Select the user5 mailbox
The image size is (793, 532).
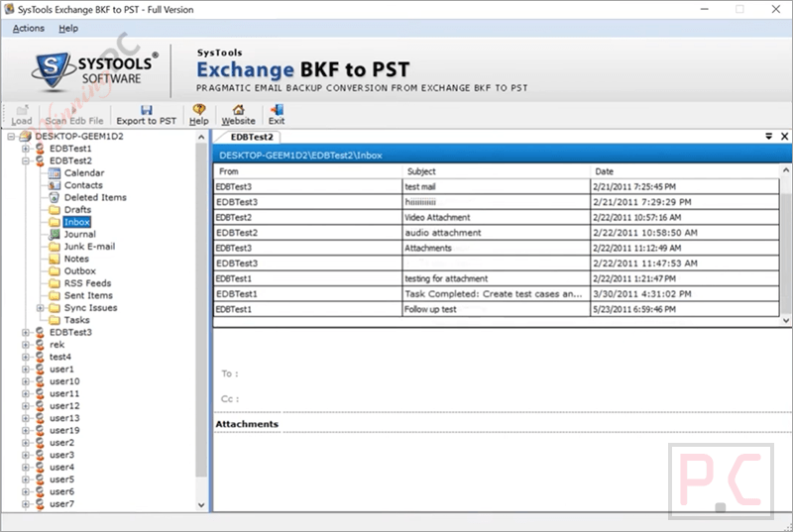(61, 479)
